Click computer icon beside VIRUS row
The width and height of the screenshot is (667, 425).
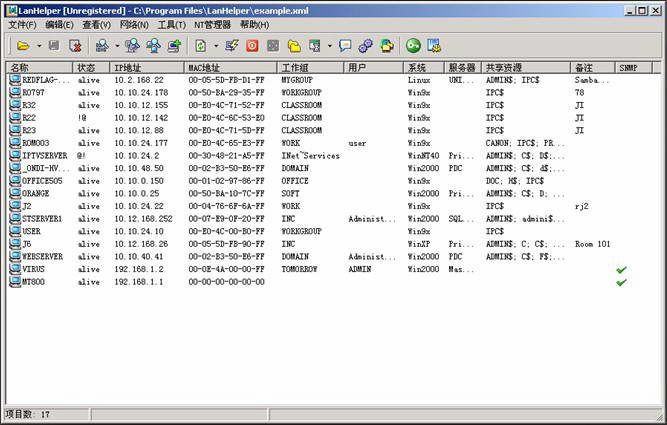[x=15, y=269]
